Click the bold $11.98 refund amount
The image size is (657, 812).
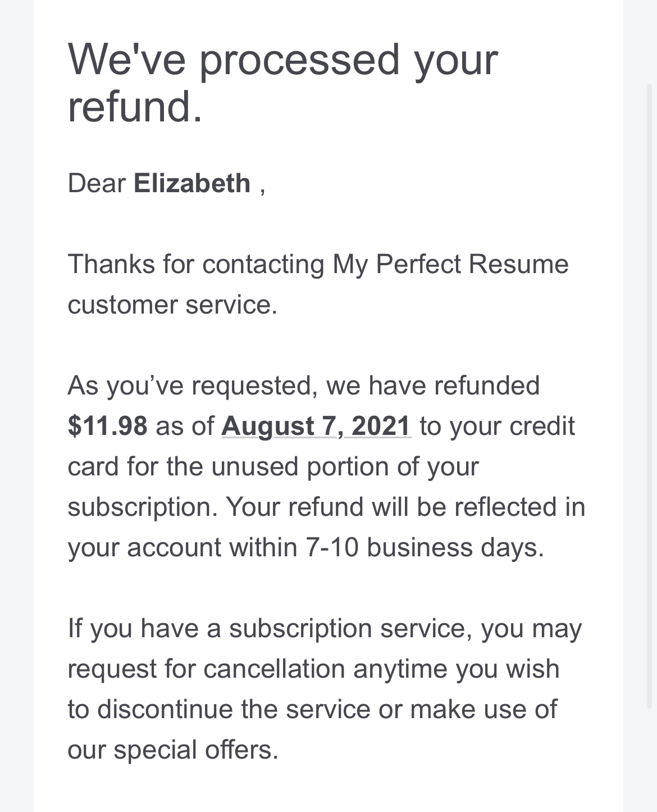pos(108,426)
